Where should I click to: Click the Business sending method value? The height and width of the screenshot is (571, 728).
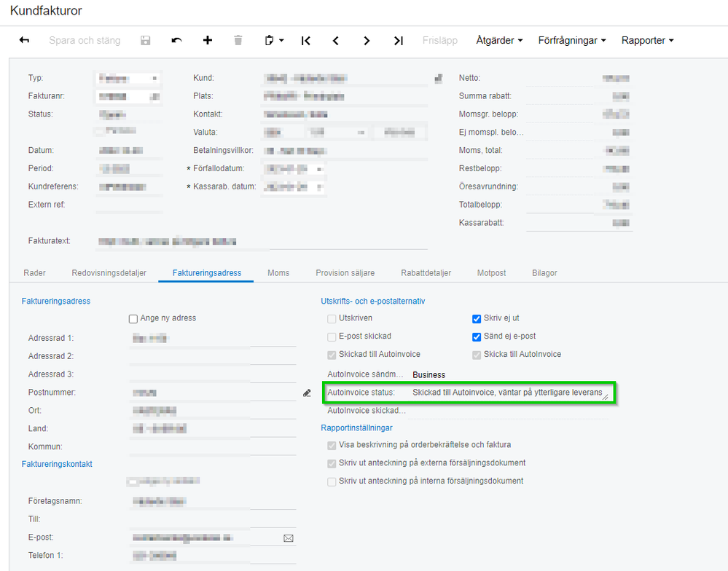coord(428,375)
